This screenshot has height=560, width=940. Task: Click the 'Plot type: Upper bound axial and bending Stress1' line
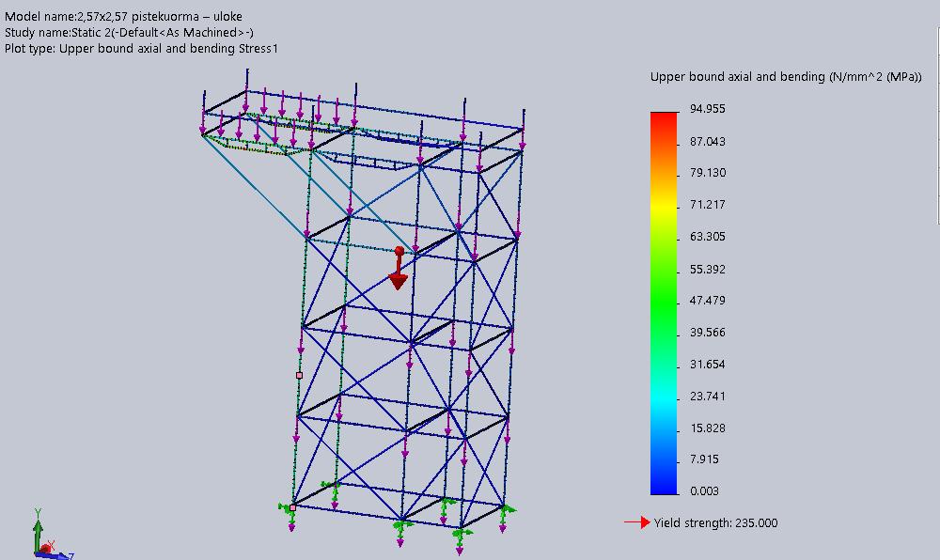(x=142, y=49)
